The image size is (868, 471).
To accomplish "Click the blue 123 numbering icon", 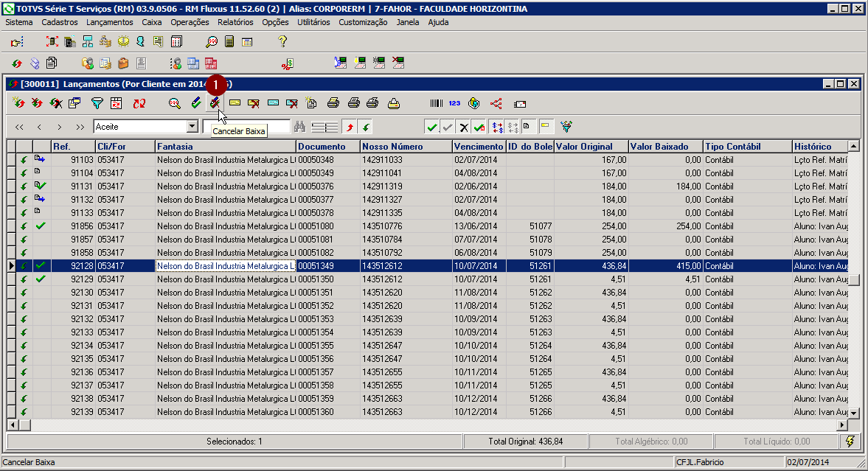I will [454, 104].
